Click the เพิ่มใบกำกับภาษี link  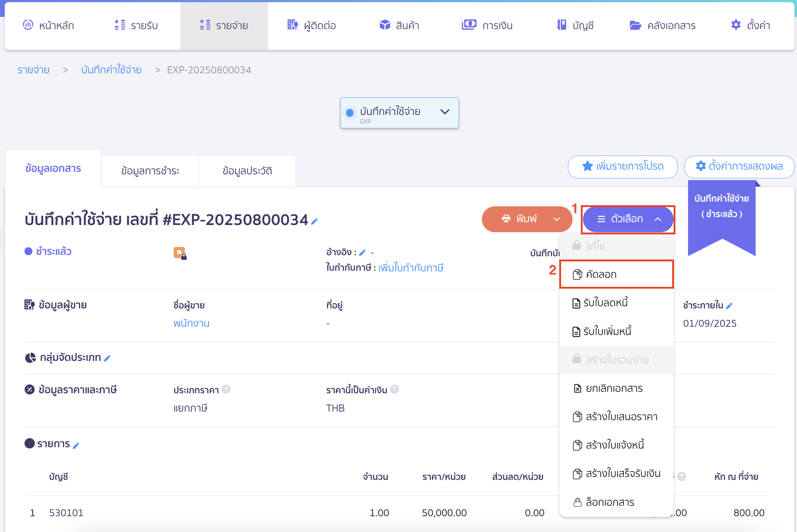[411, 268]
